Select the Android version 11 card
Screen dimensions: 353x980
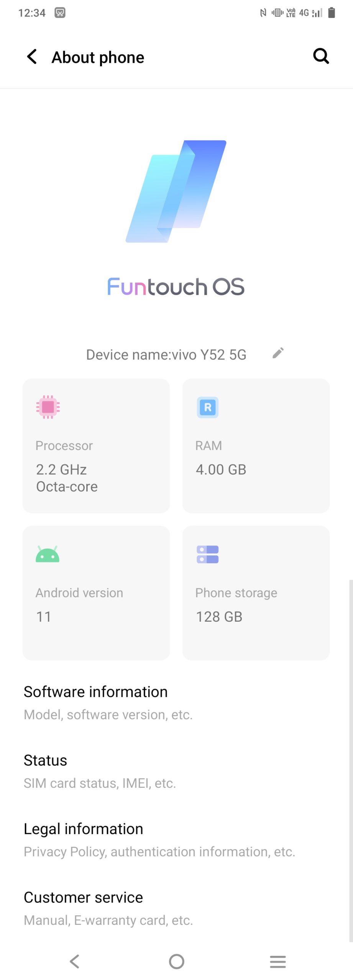click(96, 593)
